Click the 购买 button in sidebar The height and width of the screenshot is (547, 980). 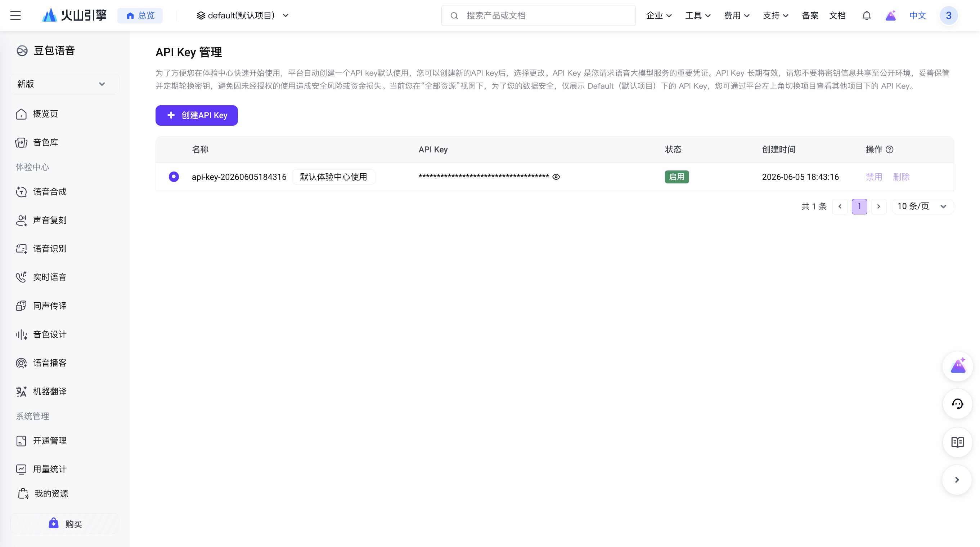(x=65, y=524)
